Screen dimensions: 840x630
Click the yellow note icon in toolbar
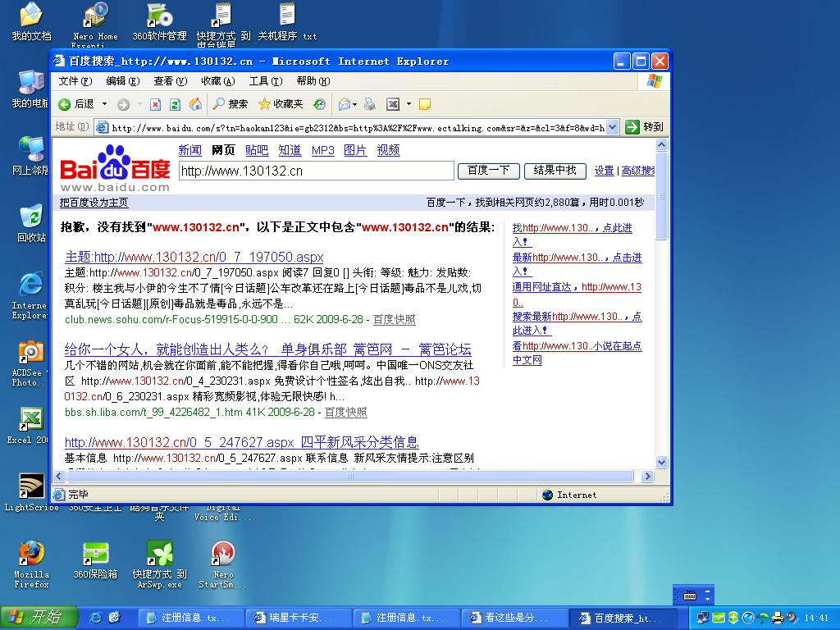[x=425, y=104]
